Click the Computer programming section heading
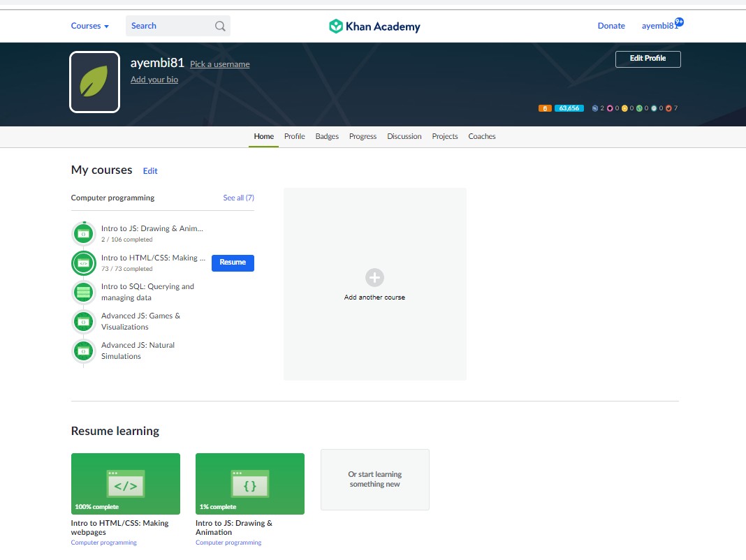The width and height of the screenshot is (746, 560). (112, 198)
